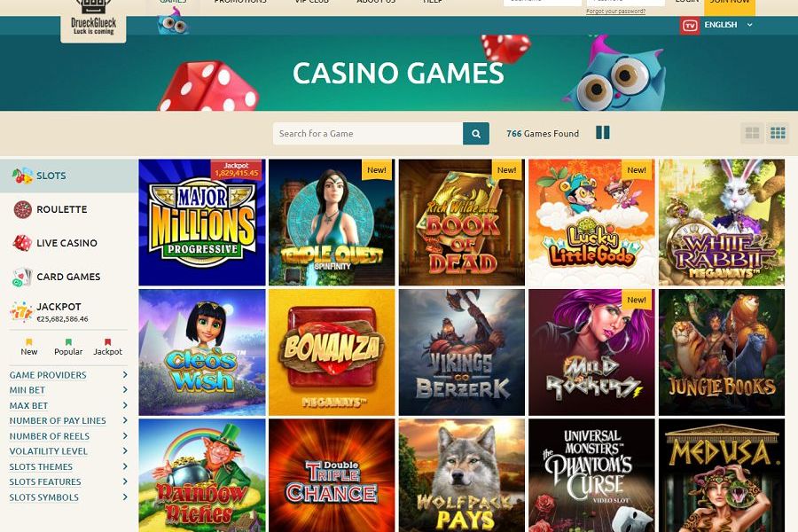Open the Bonanza Megaways game thumbnail
The image size is (798, 532).
pyautogui.click(x=332, y=352)
